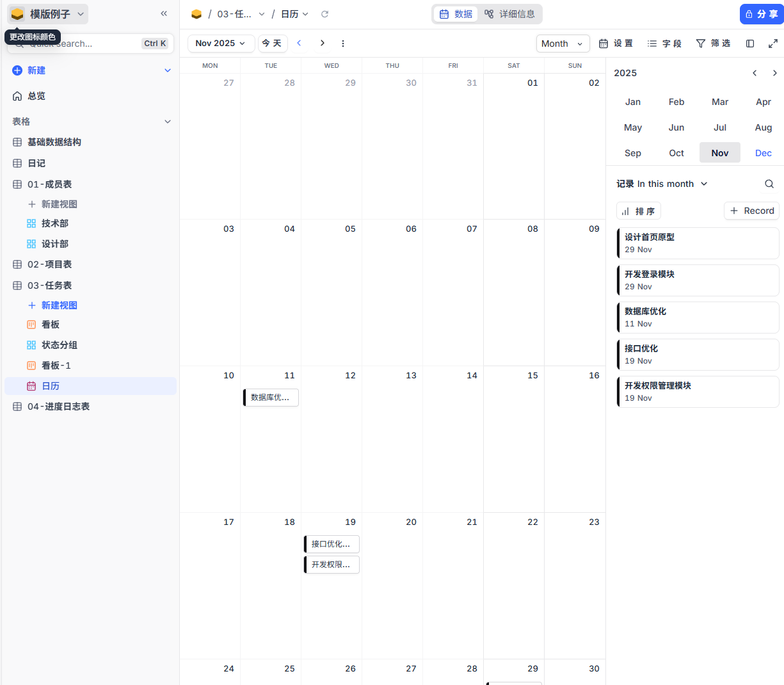Toggle the right side panel icon
The width and height of the screenshot is (784, 685).
[750, 44]
